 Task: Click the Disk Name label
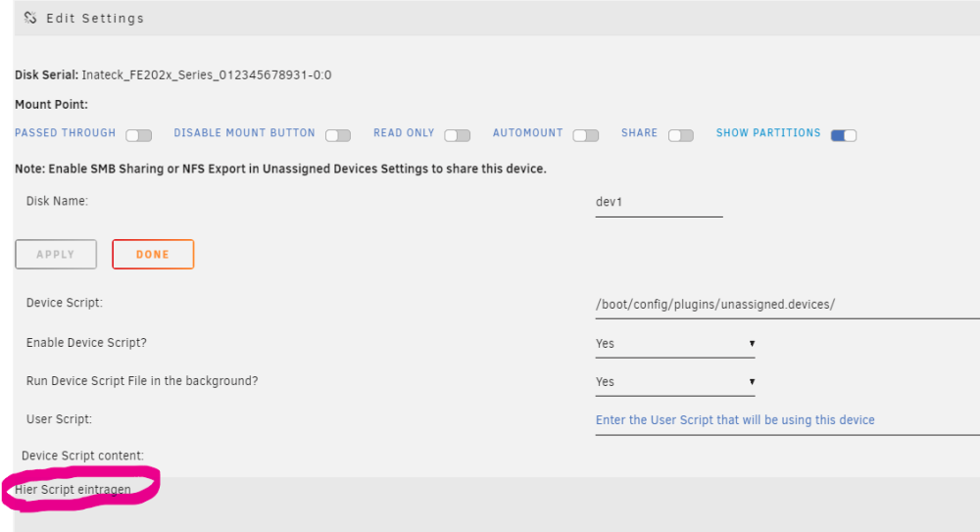point(57,201)
